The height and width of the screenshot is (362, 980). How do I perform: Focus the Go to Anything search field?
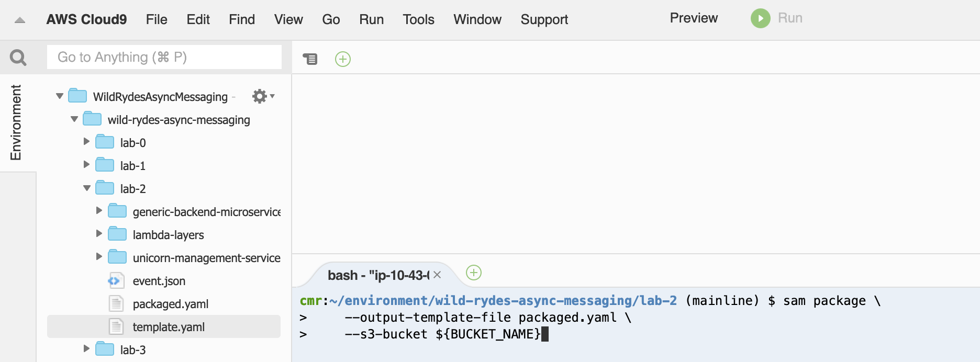click(164, 57)
